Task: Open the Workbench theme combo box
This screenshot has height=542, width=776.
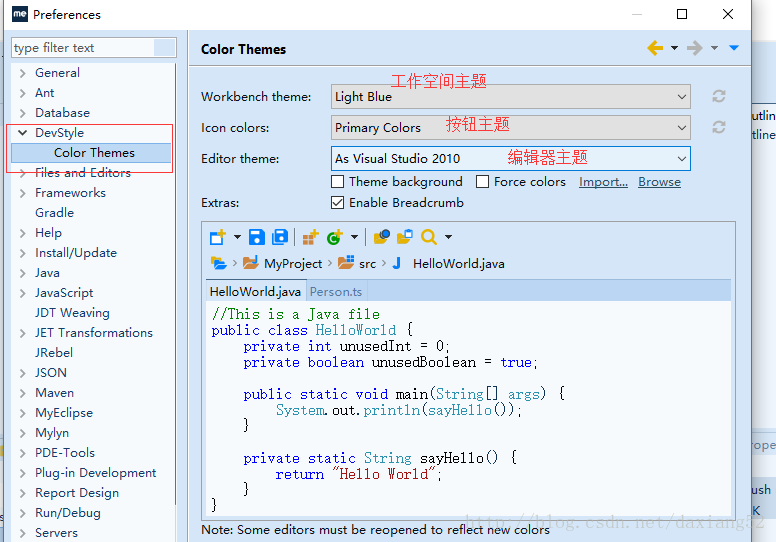Action: coord(511,97)
